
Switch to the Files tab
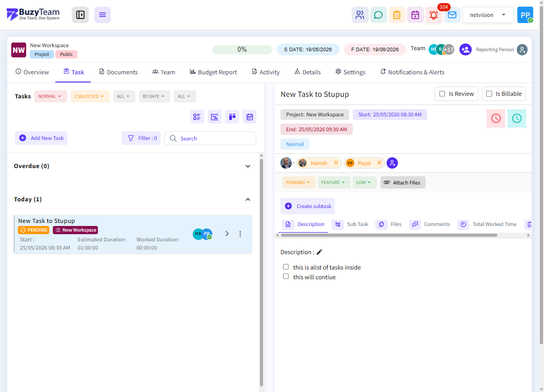(389, 224)
